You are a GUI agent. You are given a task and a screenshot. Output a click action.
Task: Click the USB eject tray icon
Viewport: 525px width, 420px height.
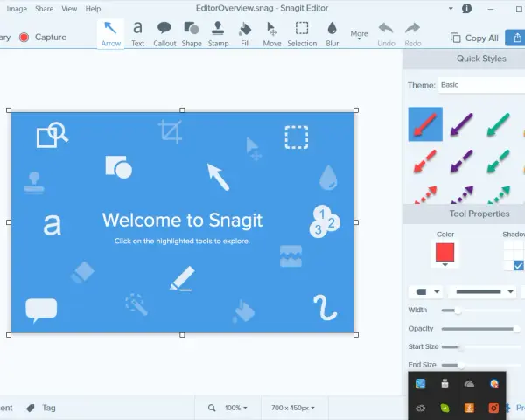tap(444, 384)
